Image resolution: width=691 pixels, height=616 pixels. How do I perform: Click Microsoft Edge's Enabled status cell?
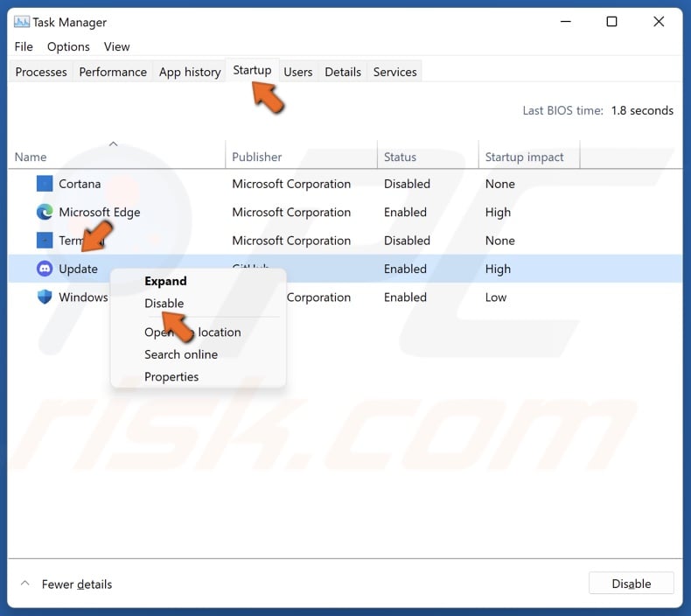coord(405,212)
